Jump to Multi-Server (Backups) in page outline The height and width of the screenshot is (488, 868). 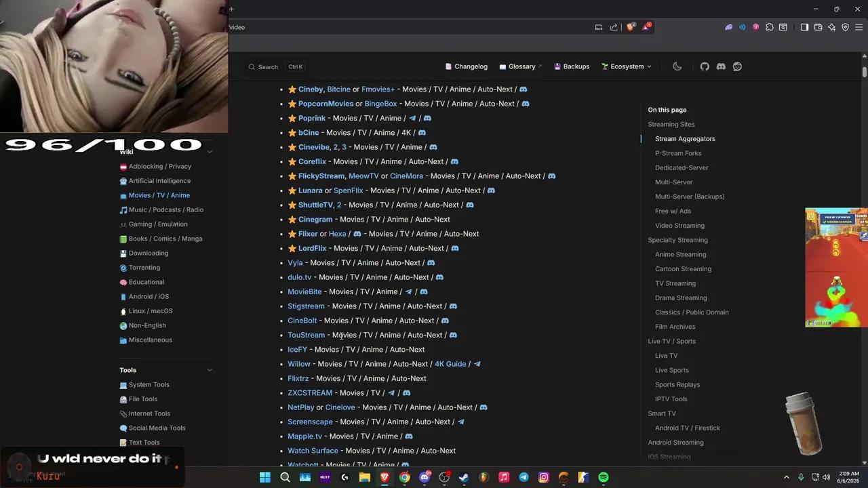(690, 197)
